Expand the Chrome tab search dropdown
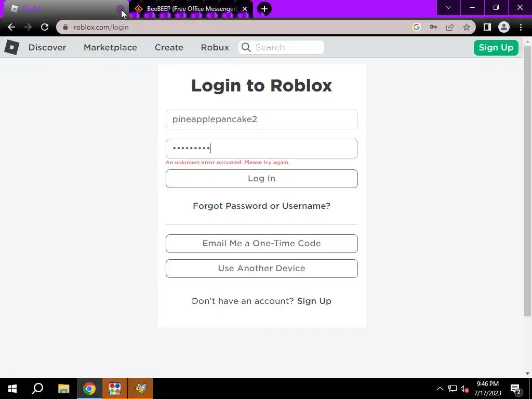Screen dimensions: 532x399 (x=448, y=7)
